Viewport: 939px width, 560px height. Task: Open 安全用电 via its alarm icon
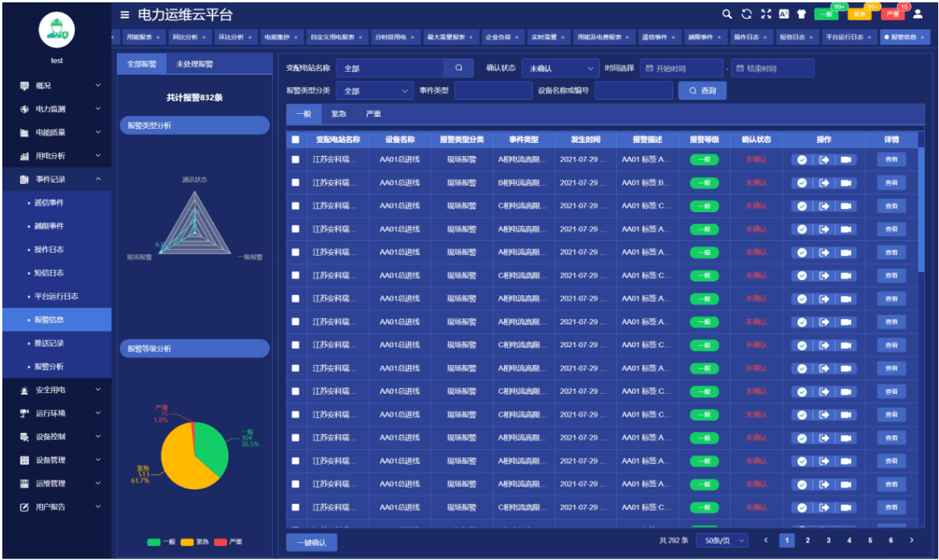coord(24,390)
